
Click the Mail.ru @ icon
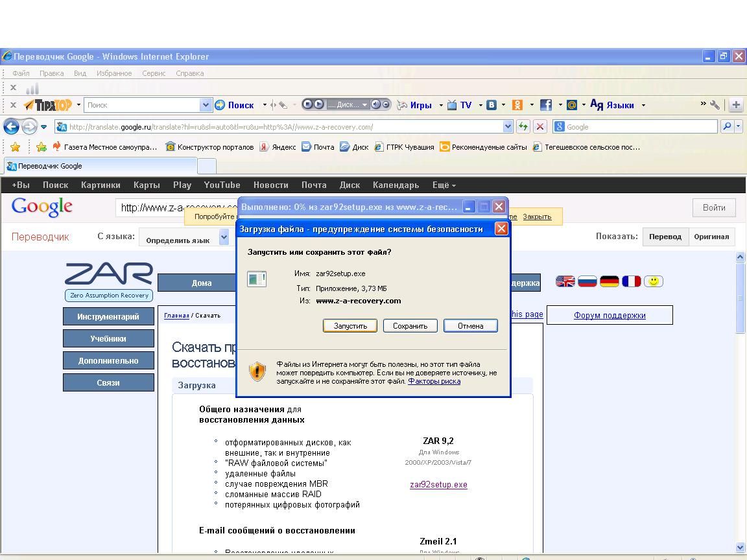click(572, 105)
